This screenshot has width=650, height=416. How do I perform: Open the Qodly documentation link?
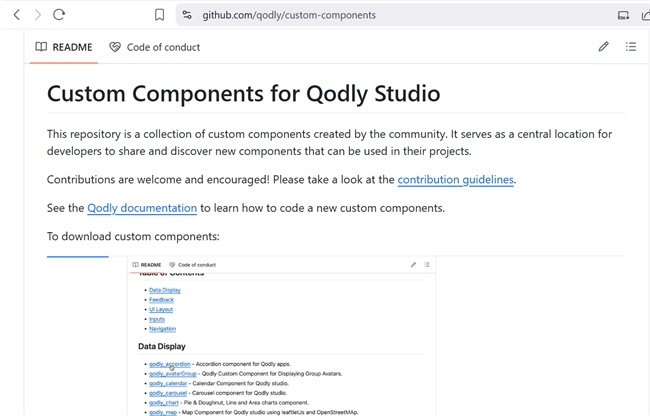pos(141,208)
